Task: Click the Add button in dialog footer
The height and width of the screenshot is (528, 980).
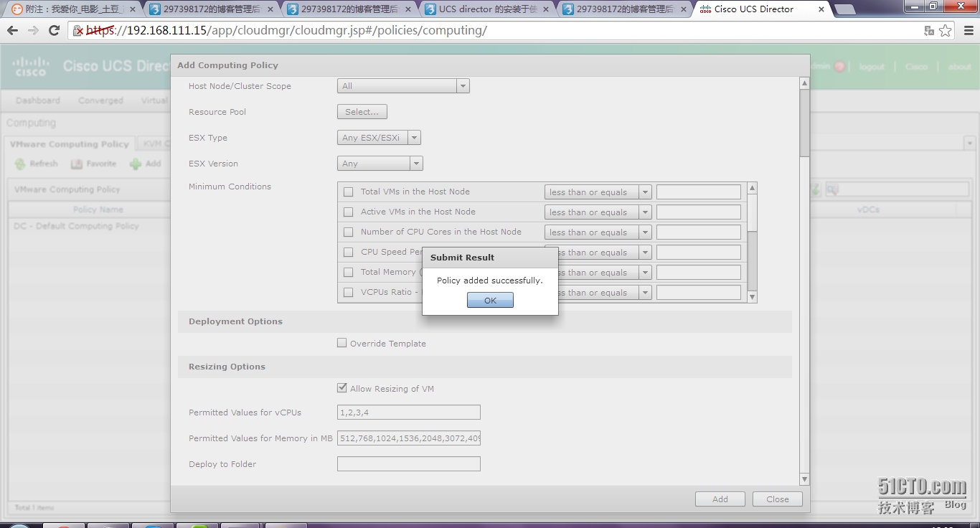Action: click(720, 499)
